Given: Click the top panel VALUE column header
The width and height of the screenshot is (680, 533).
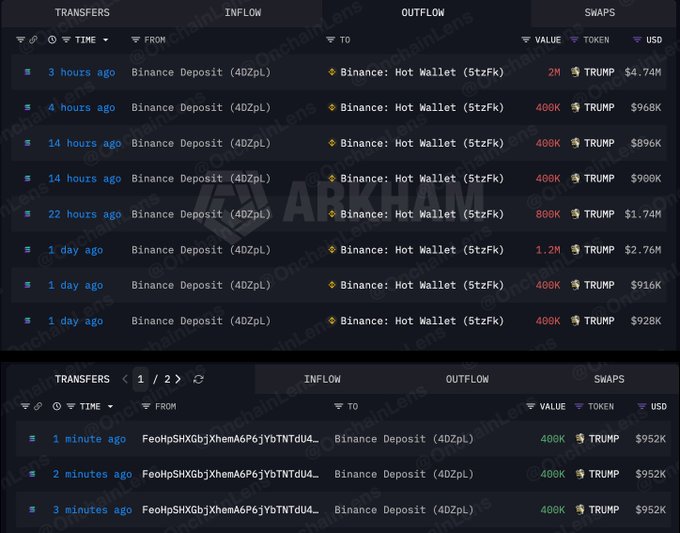Looking at the screenshot, I should pos(548,40).
